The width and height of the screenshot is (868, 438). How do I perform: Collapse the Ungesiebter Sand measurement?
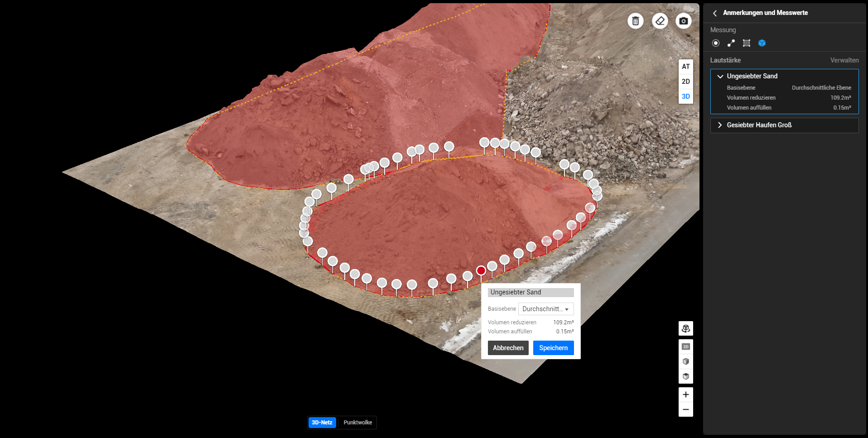pos(720,76)
